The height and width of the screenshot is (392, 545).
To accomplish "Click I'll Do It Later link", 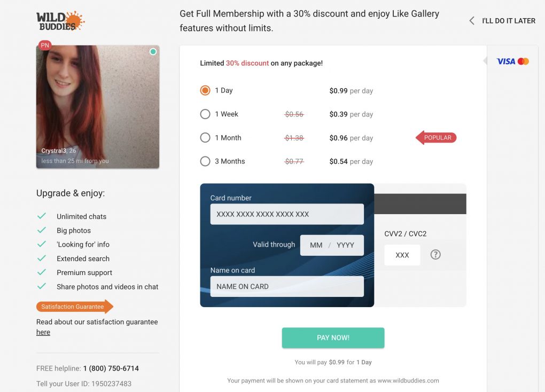I will click(508, 21).
